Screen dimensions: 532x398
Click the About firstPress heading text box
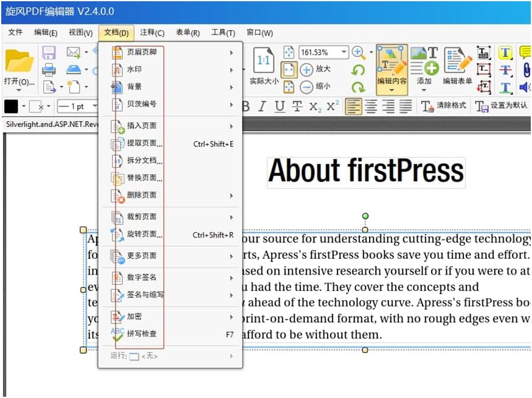pyautogui.click(x=366, y=171)
